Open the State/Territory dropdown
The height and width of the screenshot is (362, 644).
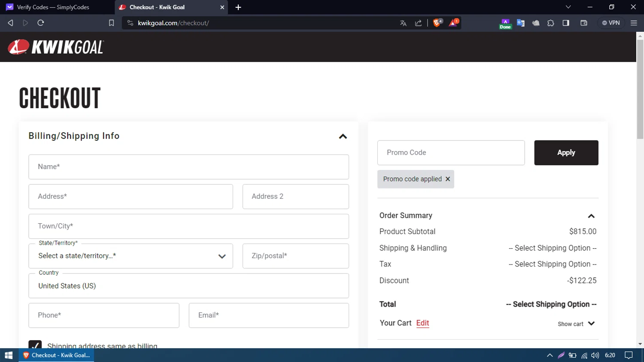point(131,256)
